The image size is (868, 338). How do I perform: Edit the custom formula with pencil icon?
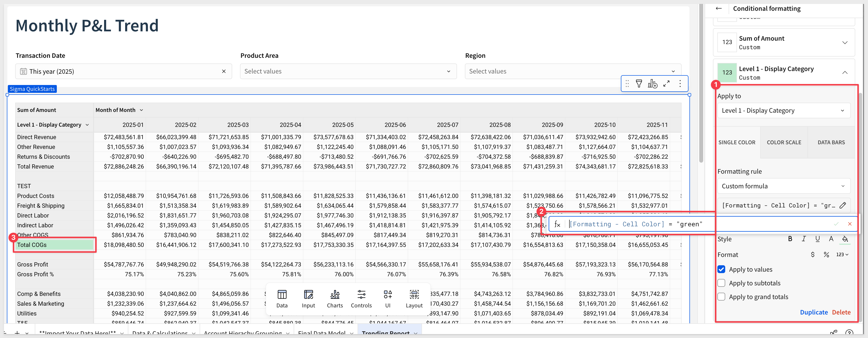coord(843,205)
